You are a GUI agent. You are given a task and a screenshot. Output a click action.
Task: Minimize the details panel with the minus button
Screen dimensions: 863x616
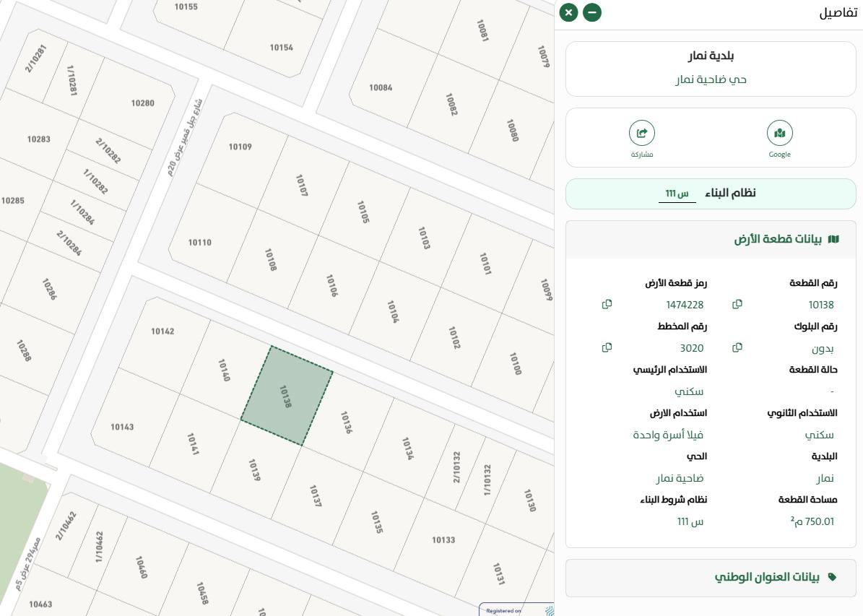[592, 12]
